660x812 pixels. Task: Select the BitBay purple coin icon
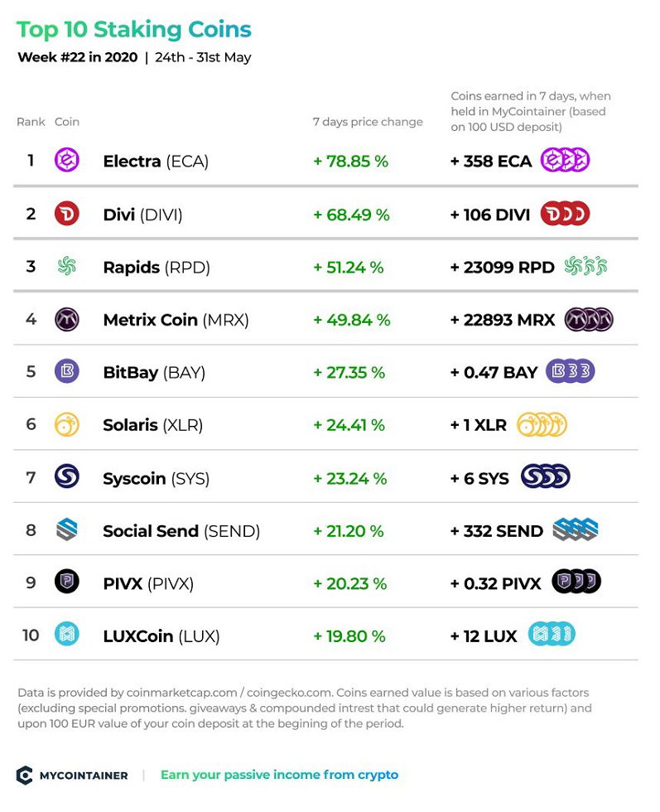click(x=67, y=371)
